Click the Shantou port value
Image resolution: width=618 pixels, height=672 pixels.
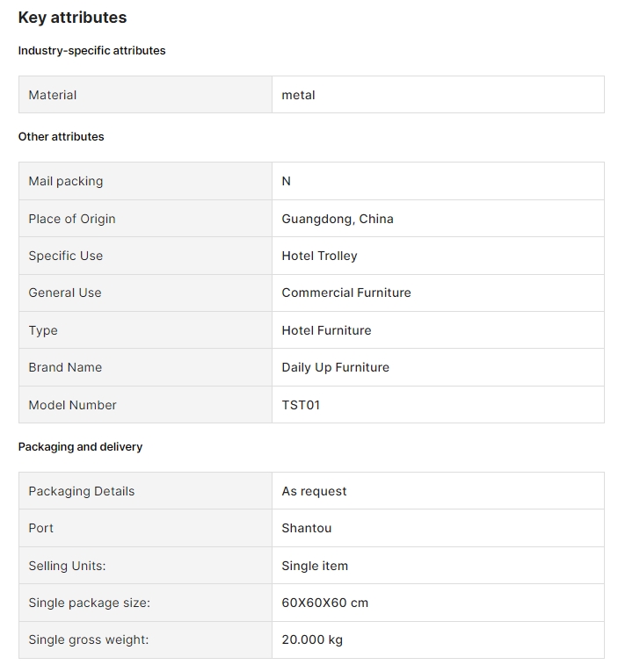tap(307, 528)
